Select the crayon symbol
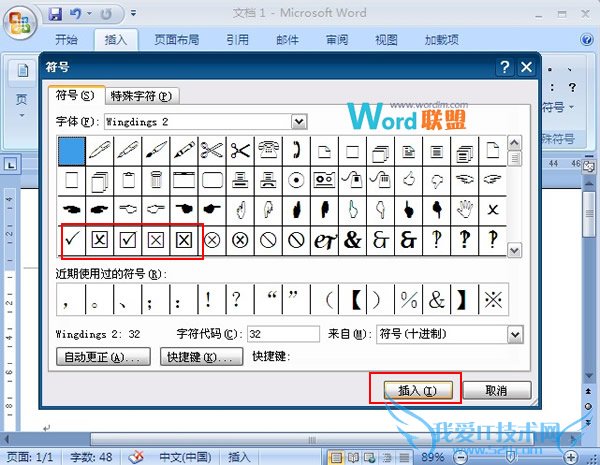Screen dimensions: 600x465 pyautogui.click(x=184, y=150)
